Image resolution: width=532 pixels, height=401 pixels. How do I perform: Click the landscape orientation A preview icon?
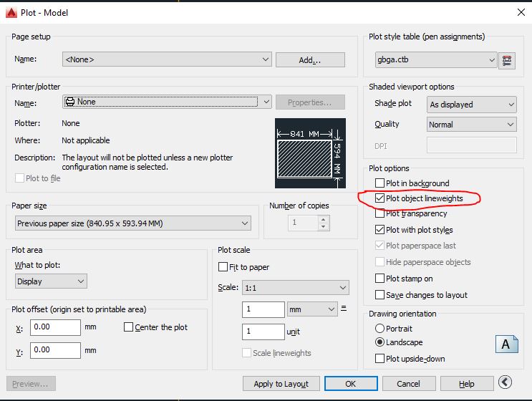tap(506, 344)
